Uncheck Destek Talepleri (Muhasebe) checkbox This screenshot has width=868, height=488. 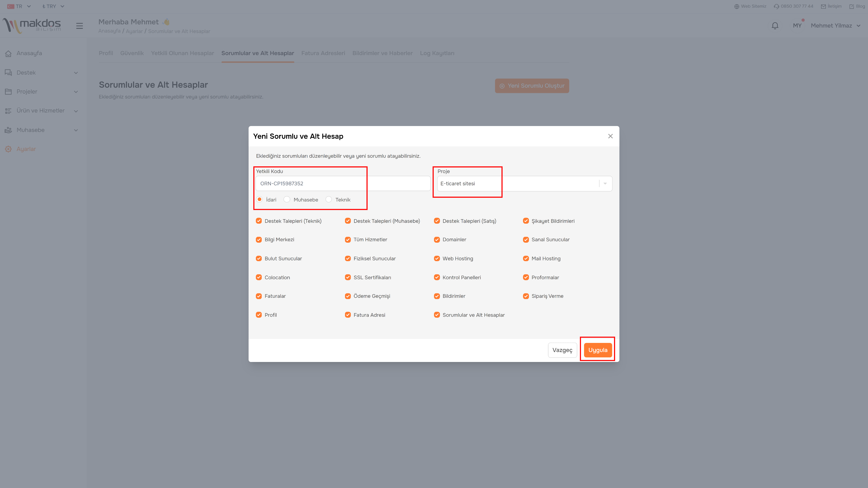tap(348, 221)
